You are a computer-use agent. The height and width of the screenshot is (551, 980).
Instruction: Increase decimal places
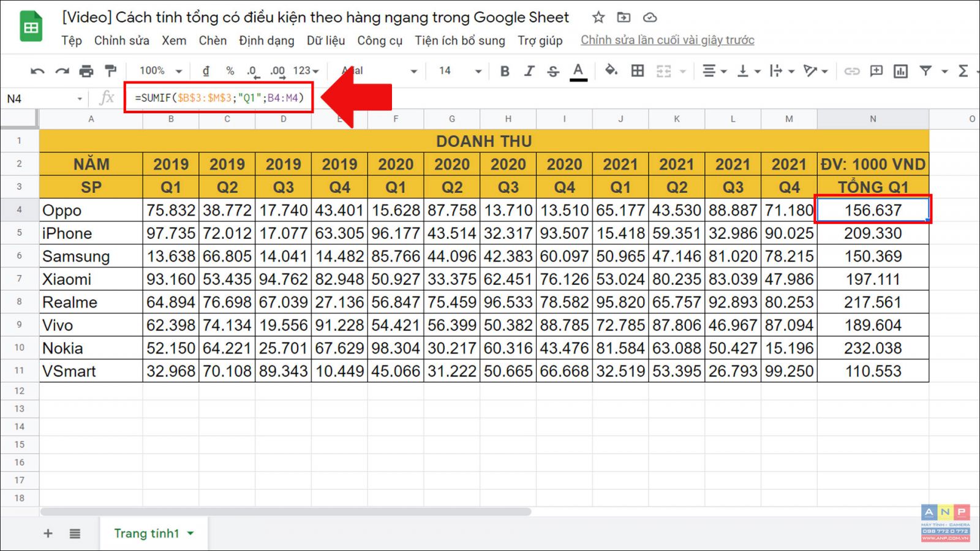click(277, 71)
